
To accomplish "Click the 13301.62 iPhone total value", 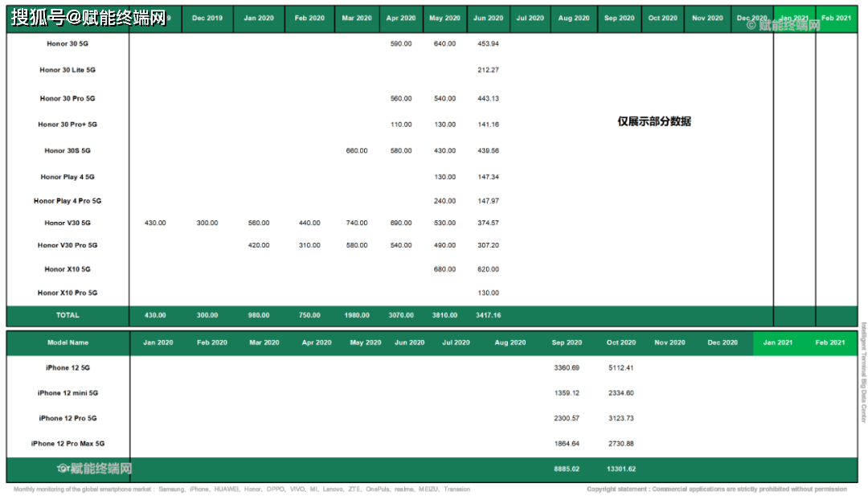I will [x=620, y=469].
